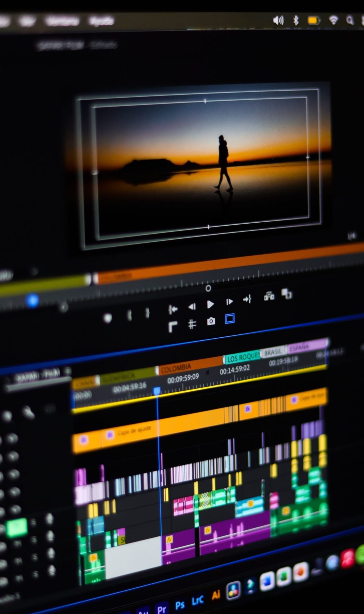This screenshot has height=614, width=364.
Task: Click the 00:09:59:09 timecode on the ruler
Action: 183,378
